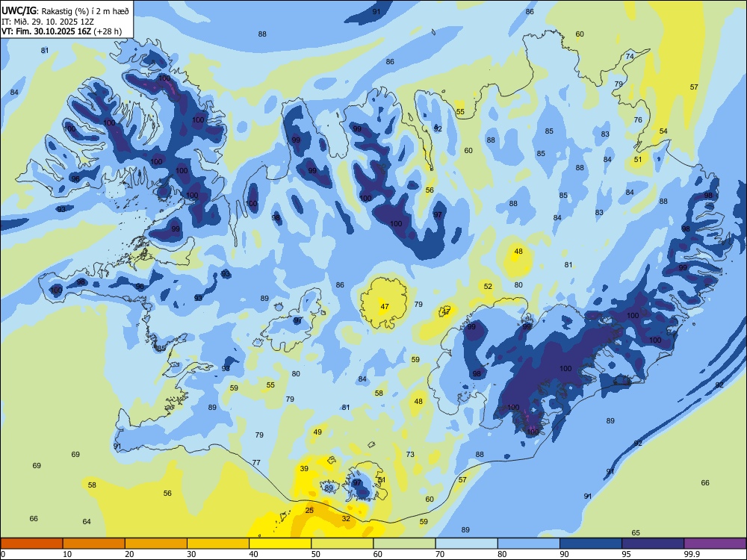The image size is (747, 560).
Task: Select the pale yellow 50–60 legend band
Action: [342, 544]
